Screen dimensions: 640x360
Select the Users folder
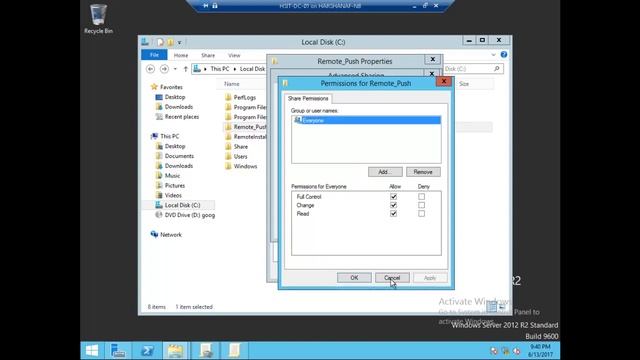click(x=240, y=156)
